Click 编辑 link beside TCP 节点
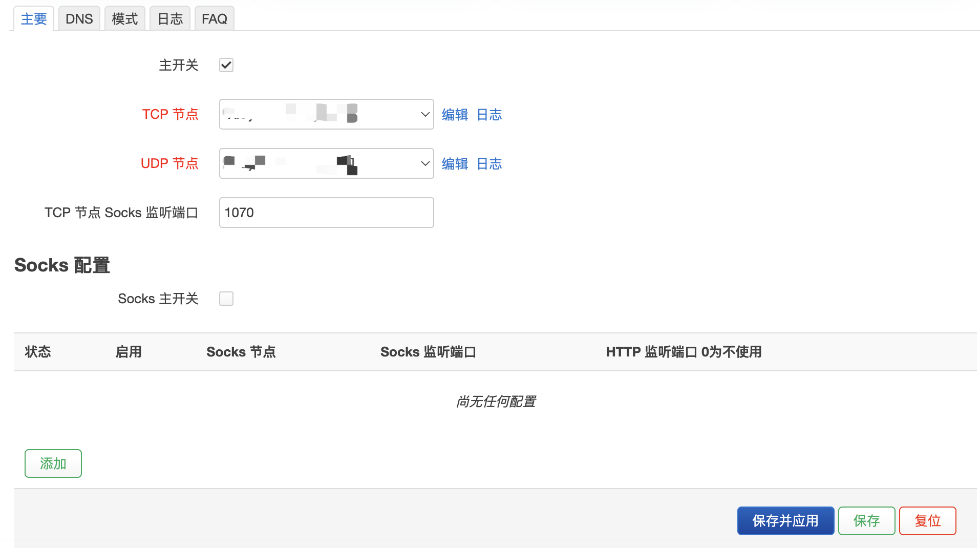This screenshot has height=548, width=980. pyautogui.click(x=455, y=115)
